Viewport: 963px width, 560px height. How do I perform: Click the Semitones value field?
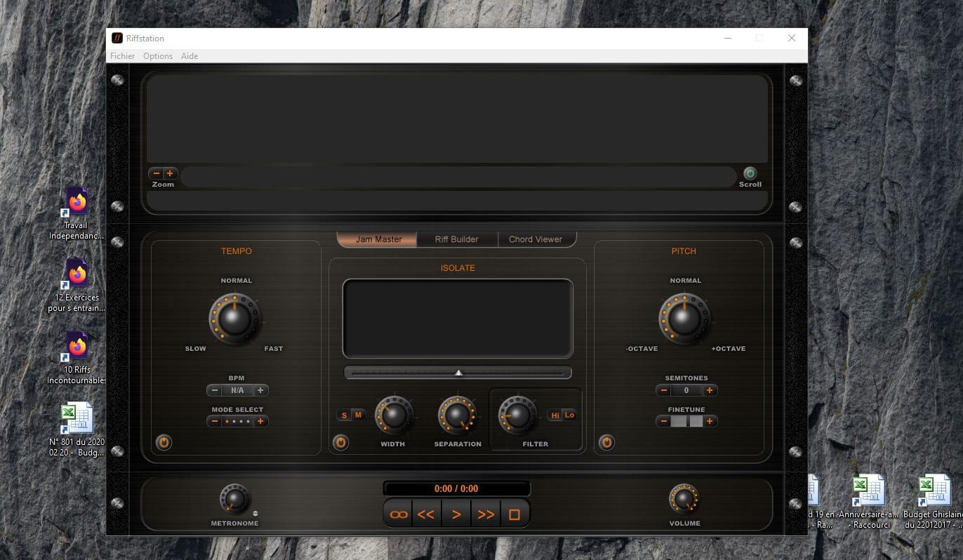[686, 390]
